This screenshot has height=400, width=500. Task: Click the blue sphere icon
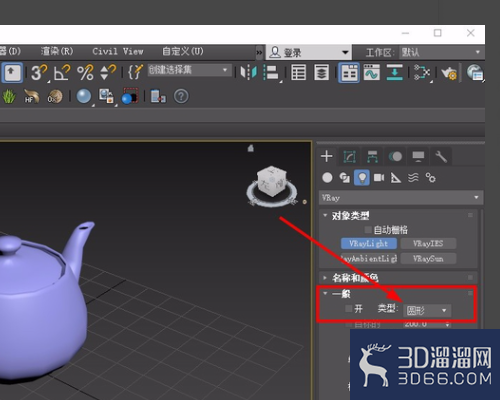(83, 96)
